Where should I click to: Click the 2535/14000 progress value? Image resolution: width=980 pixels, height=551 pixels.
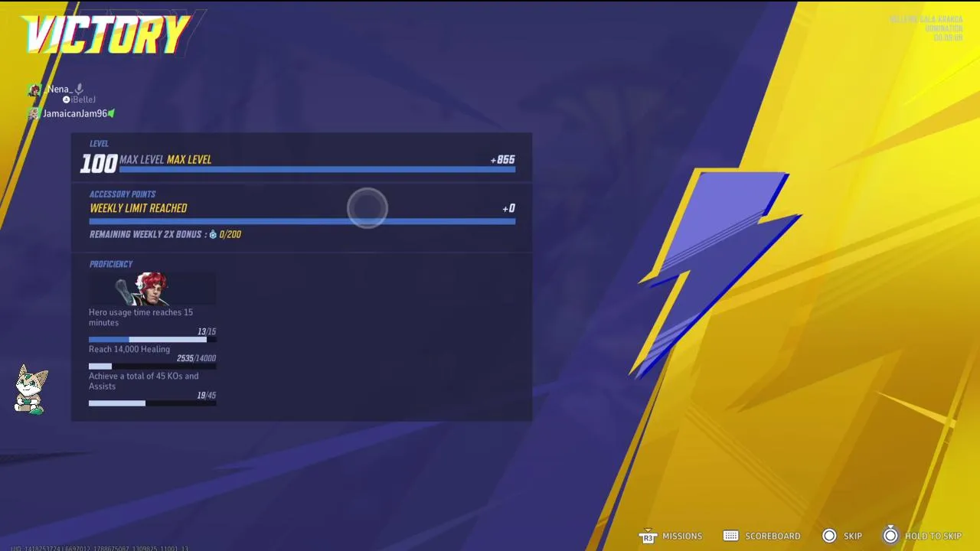pyautogui.click(x=196, y=358)
